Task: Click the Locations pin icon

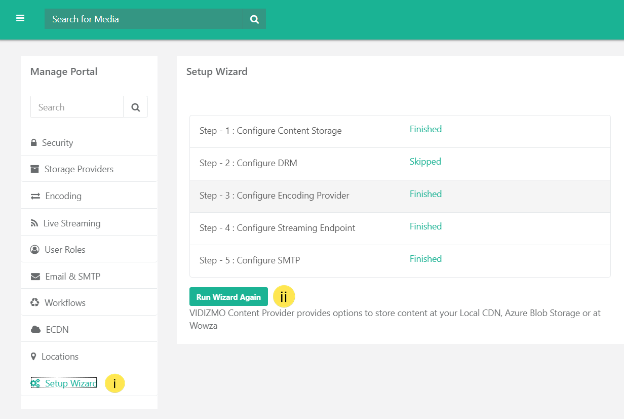Action: (34, 356)
